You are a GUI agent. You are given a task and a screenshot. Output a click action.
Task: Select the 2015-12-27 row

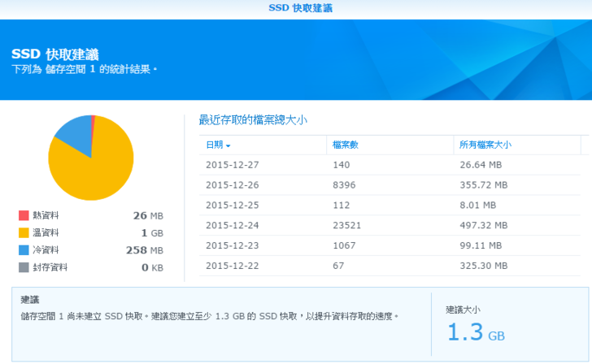390,165
